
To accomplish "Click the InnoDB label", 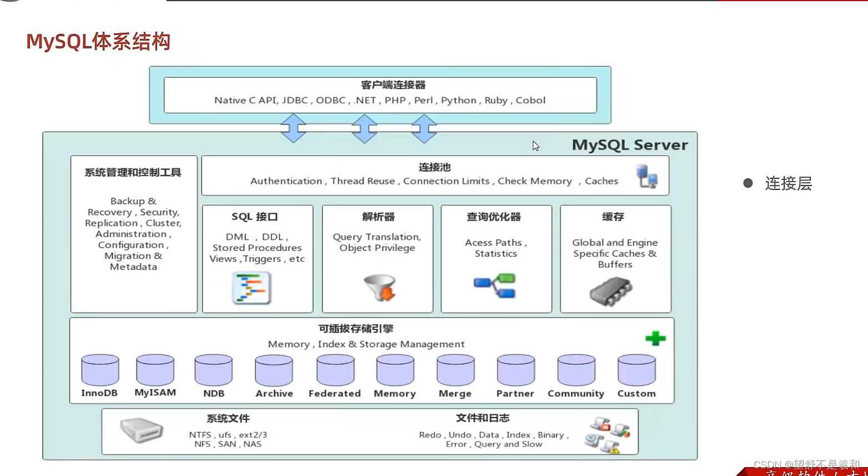I will [x=99, y=393].
